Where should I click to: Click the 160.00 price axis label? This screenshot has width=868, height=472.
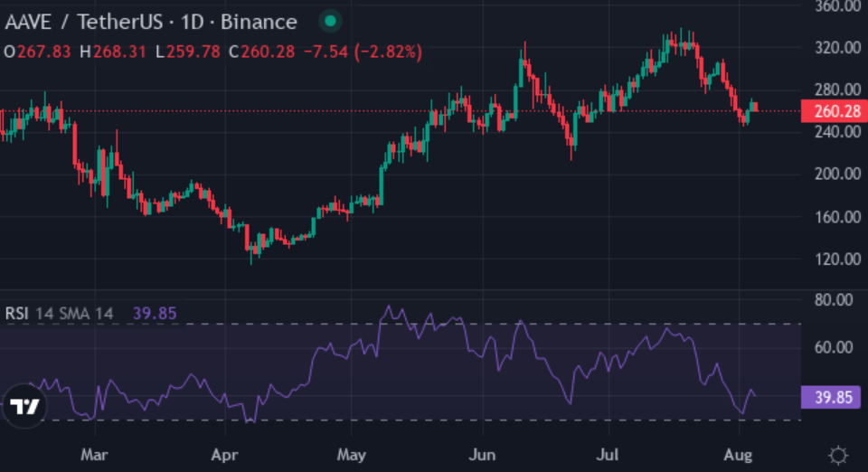[x=837, y=217]
